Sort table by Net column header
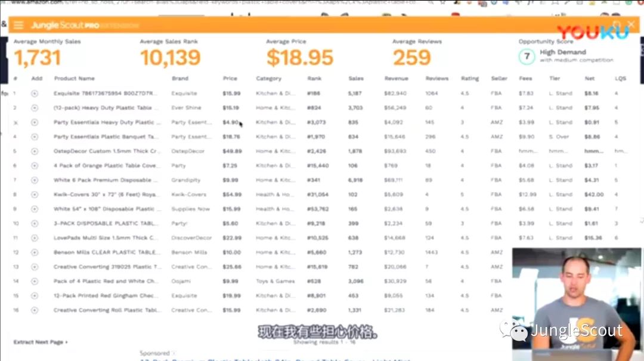This screenshot has height=361, width=644. point(589,78)
